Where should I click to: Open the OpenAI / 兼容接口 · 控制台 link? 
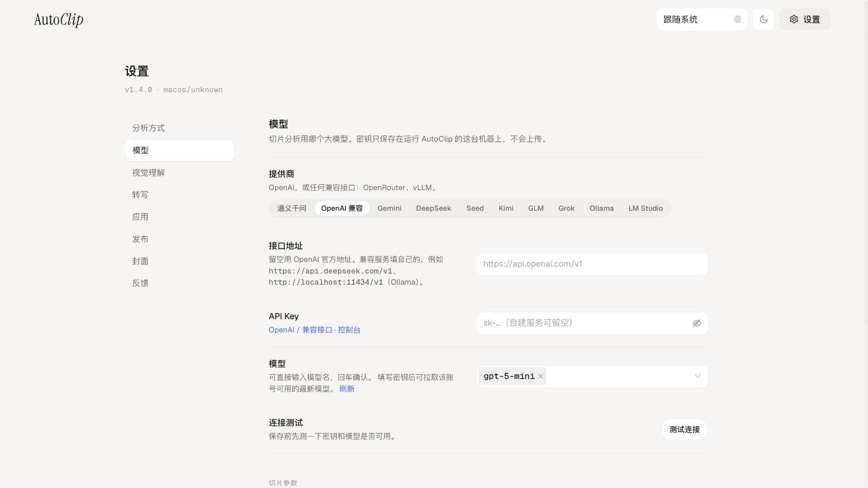click(315, 329)
